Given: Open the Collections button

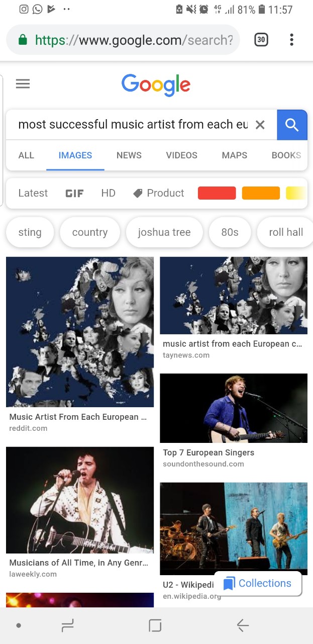Looking at the screenshot, I should click(258, 583).
